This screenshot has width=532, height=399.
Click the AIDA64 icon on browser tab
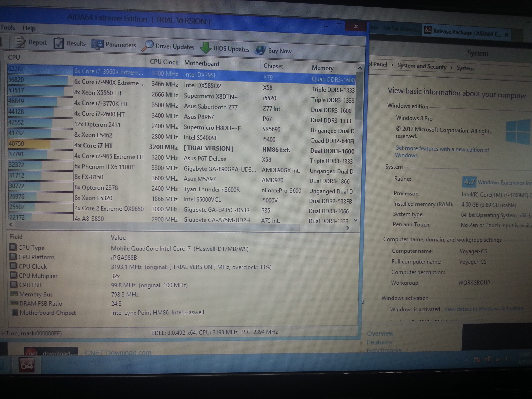427,30
